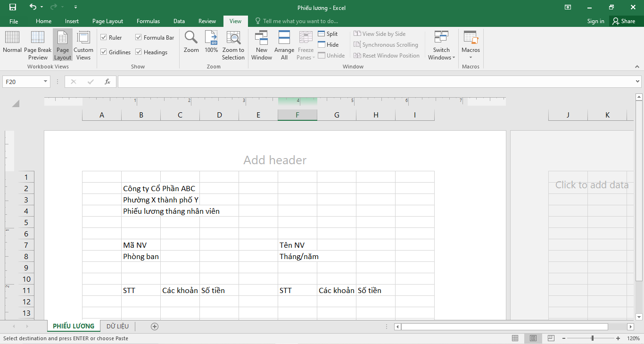Set zoom to 100%
Screen dimensions: 644x344
pyautogui.click(x=211, y=42)
